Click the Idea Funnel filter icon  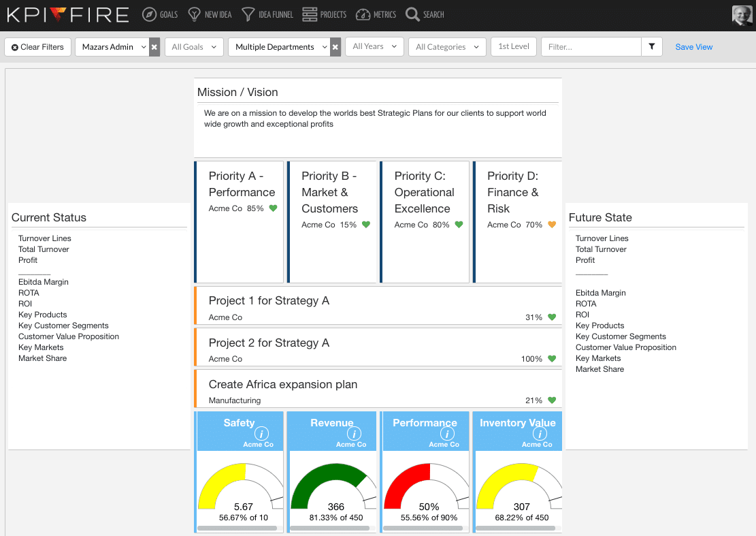[248, 14]
